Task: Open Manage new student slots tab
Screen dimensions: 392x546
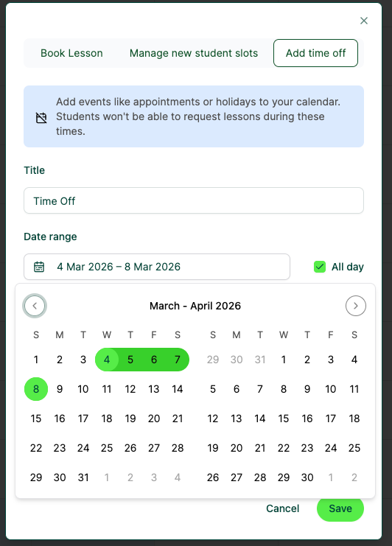Action: (x=194, y=53)
